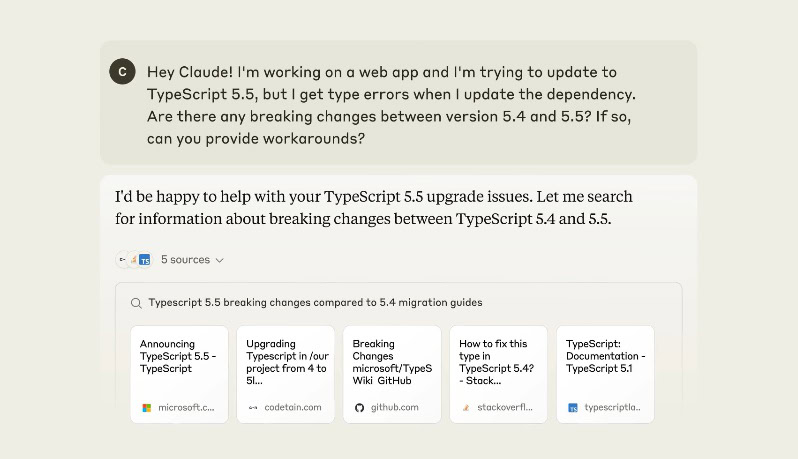Click the TypeScript TS favicon
The height and width of the screenshot is (459, 798).
(x=573, y=408)
